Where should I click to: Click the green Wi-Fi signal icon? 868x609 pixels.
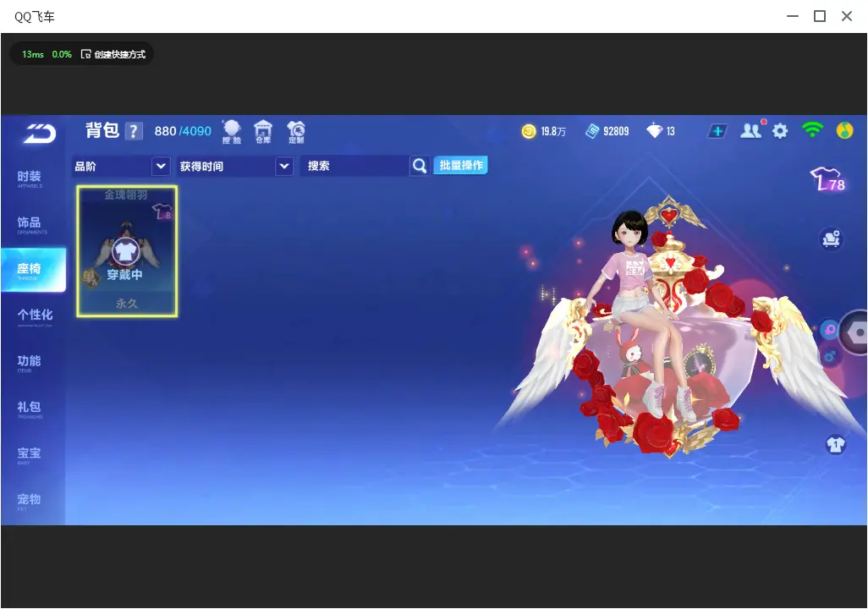(x=812, y=130)
